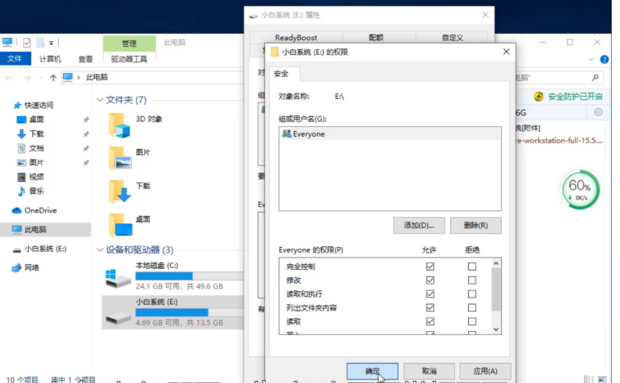Click the 60% speed floating widget

tap(580, 189)
